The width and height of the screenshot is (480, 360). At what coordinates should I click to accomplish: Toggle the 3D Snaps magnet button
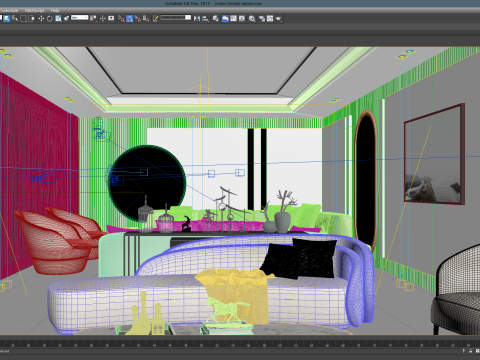pyautogui.click(x=120, y=18)
